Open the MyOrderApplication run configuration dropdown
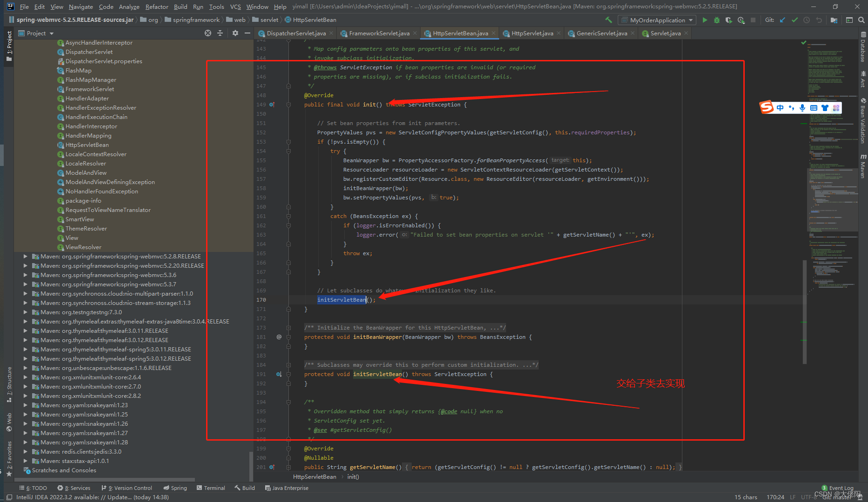The width and height of the screenshot is (868, 502). pos(657,20)
